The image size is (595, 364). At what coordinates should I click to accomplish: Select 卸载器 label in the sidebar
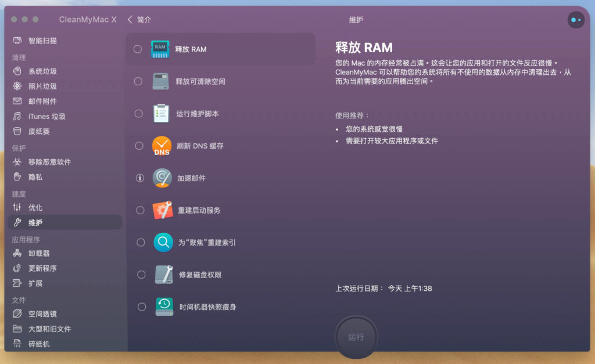39,253
